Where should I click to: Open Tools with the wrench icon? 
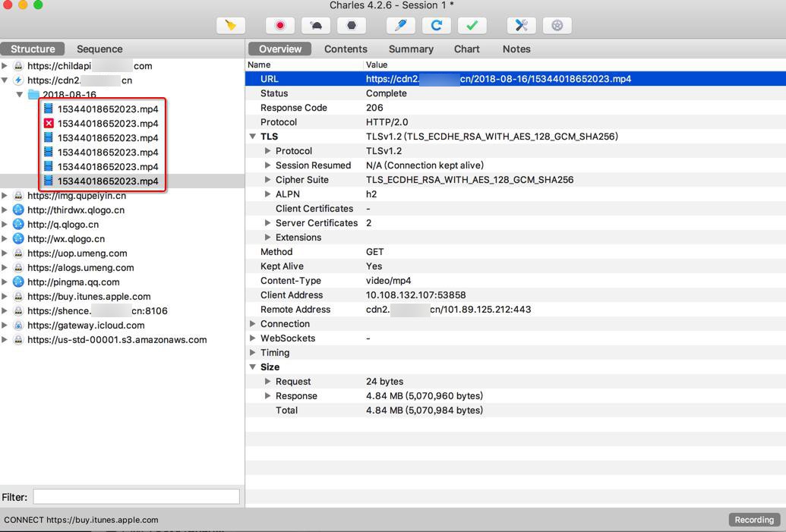(521, 25)
